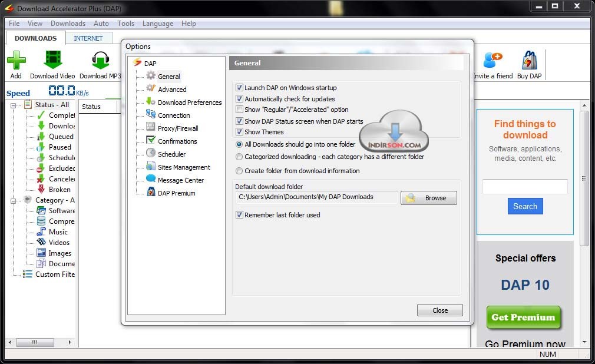This screenshot has width=595, height=364.
Task: Toggle Remember last folder used
Action: [239, 215]
